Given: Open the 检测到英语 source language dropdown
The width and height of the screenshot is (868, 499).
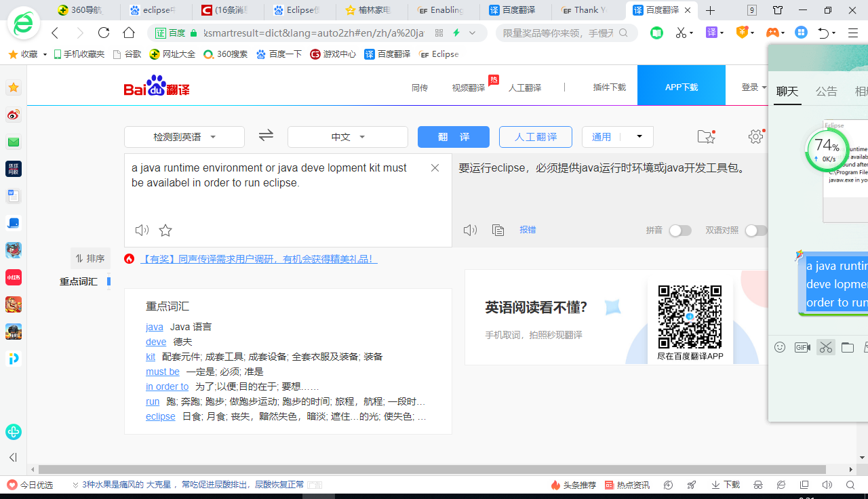Looking at the screenshot, I should coord(184,136).
